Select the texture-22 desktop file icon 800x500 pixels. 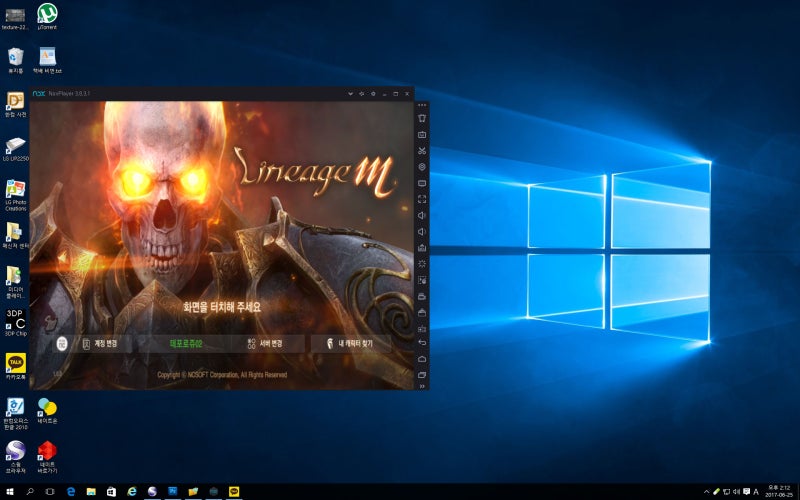[x=15, y=19]
